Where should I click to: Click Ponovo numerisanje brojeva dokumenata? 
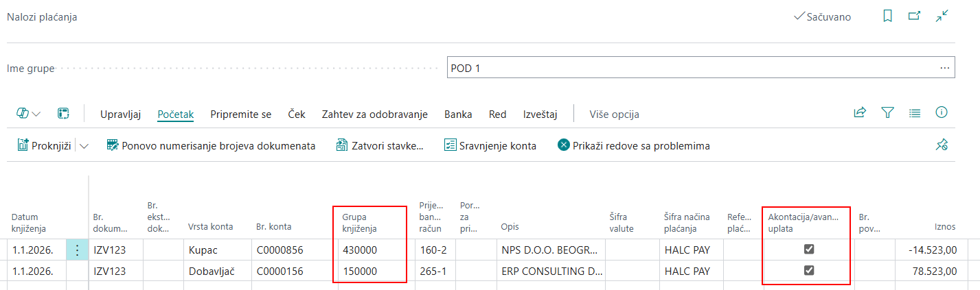(211, 145)
